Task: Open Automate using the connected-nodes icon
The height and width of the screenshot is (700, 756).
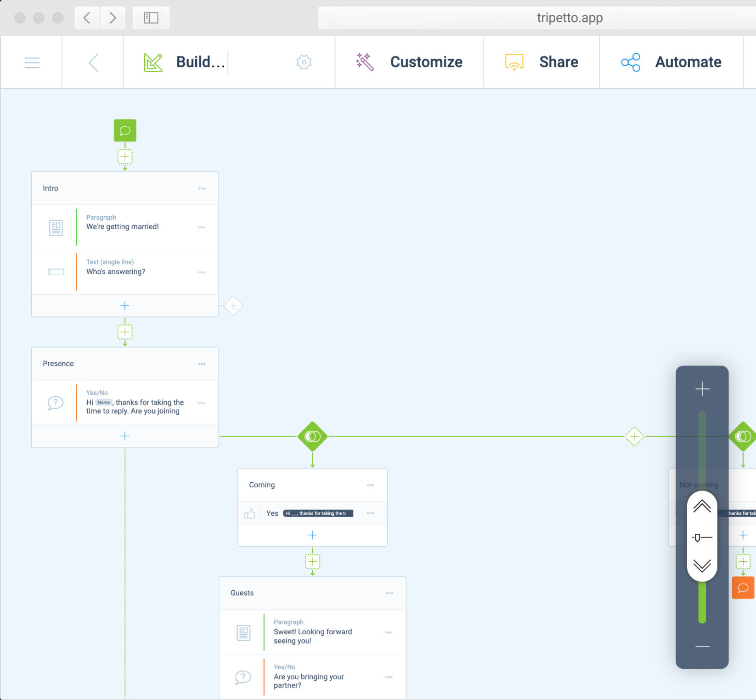Action: [x=630, y=62]
